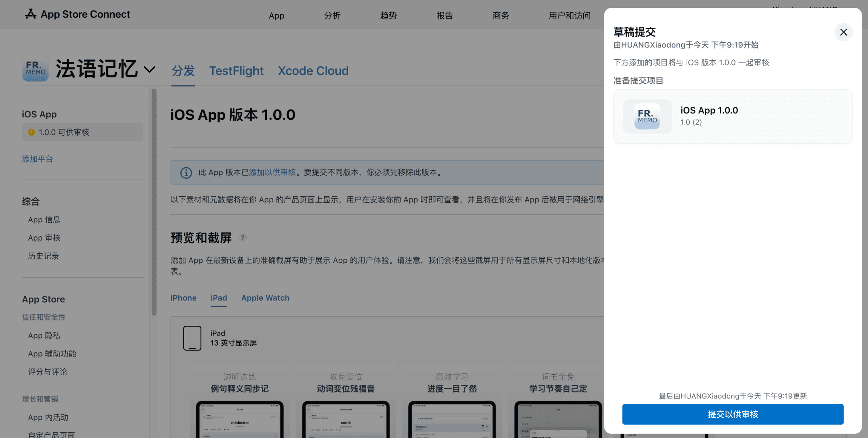This screenshot has height=438, width=868.
Task: Select the Apple Watch screenshots tab
Action: (x=265, y=298)
